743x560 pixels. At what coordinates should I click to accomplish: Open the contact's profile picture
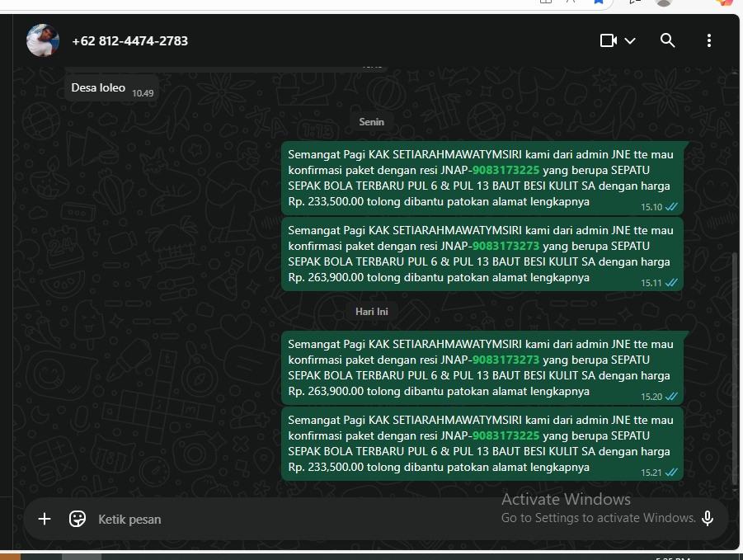[43, 40]
